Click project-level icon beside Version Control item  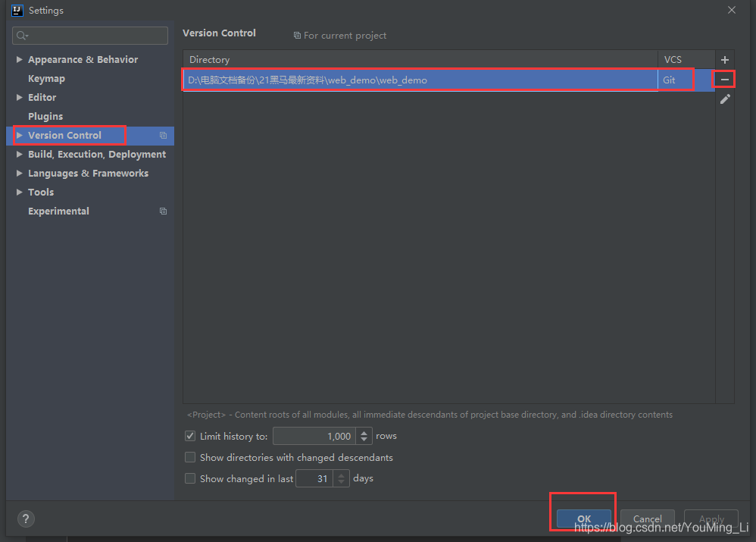(x=164, y=136)
